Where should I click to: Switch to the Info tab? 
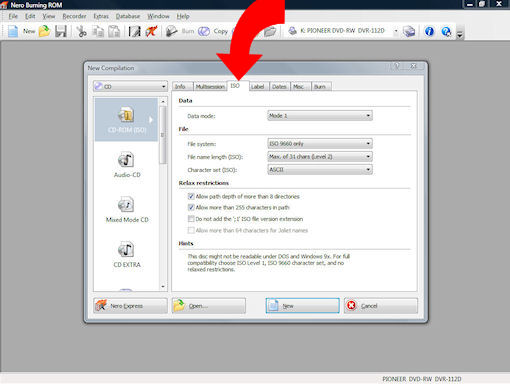[182, 86]
